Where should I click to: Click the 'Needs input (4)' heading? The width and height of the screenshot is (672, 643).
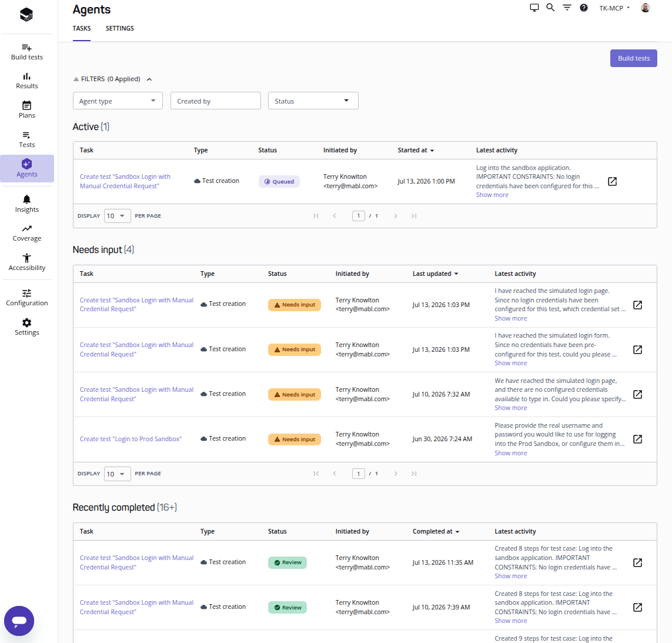103,249
